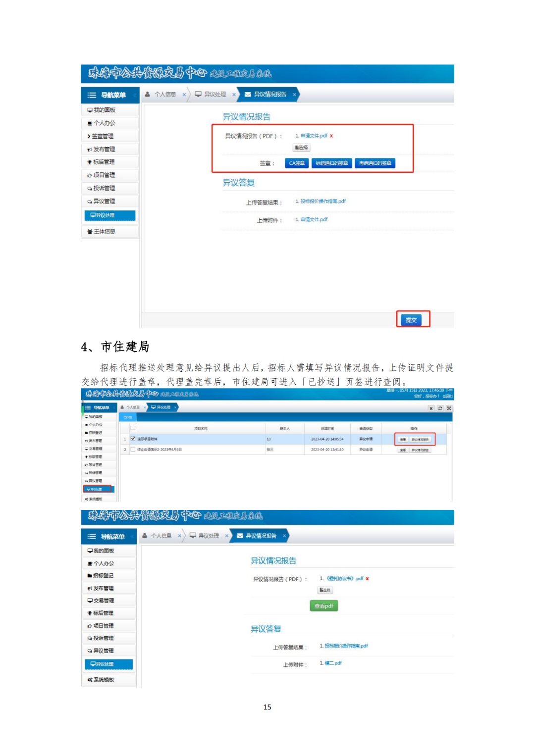Screen dimensions: 535x756
Task: Click 选择 file button in bottom screenshot
Action: point(325,590)
